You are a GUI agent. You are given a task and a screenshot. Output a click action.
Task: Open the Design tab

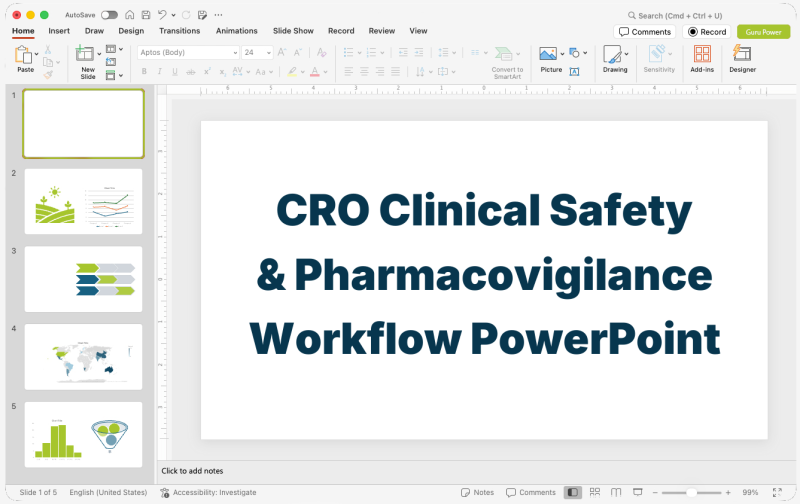point(131,31)
